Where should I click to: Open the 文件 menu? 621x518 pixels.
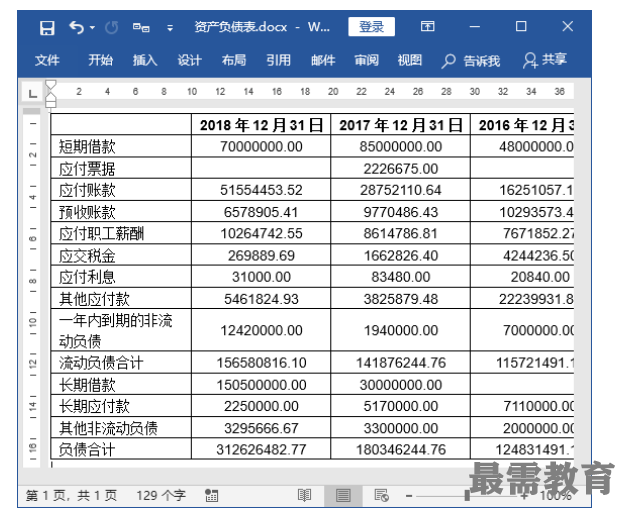47,60
